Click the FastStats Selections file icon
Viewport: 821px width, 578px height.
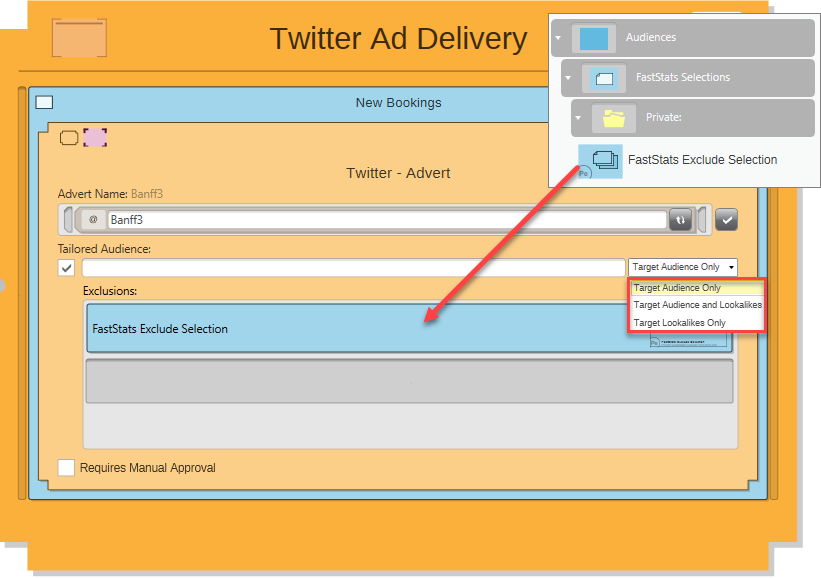click(x=604, y=78)
